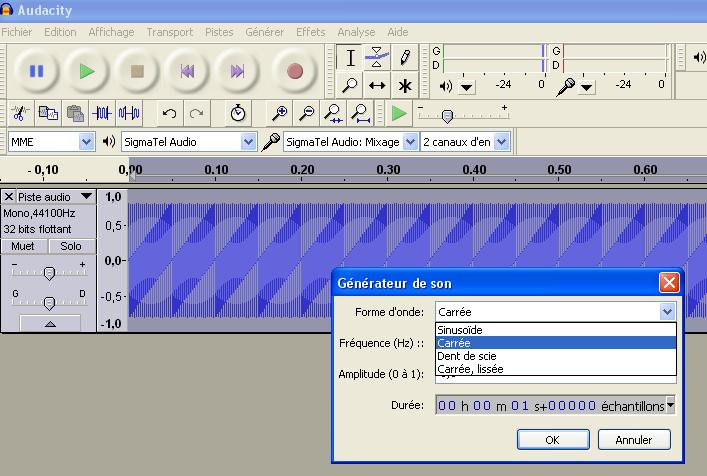
Task: Select the Selection (I-beam) tool
Action: [350, 58]
